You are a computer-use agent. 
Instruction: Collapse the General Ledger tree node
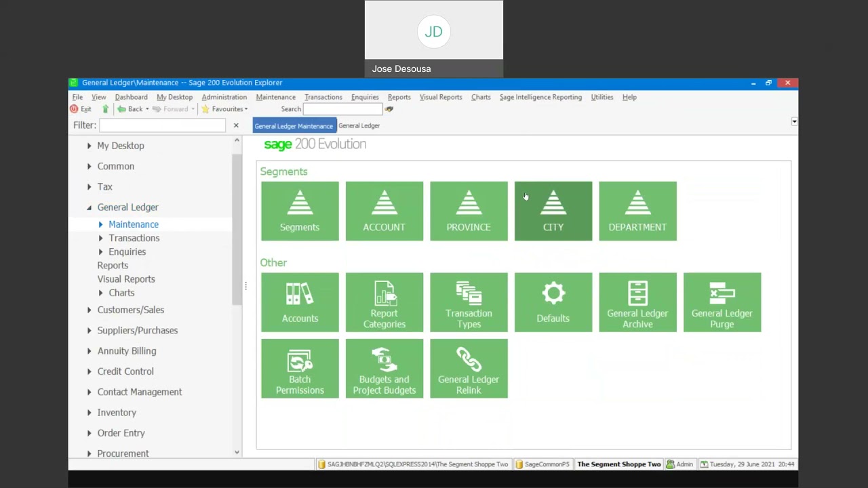click(89, 207)
